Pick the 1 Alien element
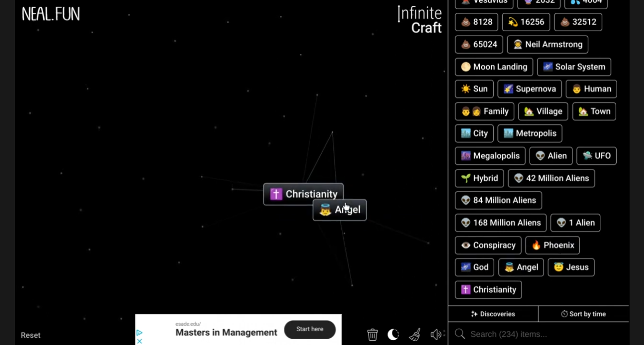 point(576,223)
